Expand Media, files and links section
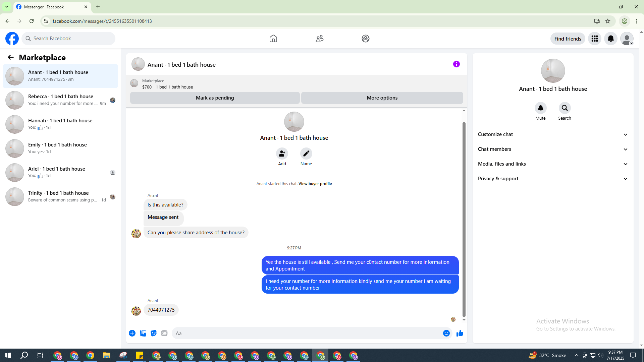644x362 pixels. point(553,164)
